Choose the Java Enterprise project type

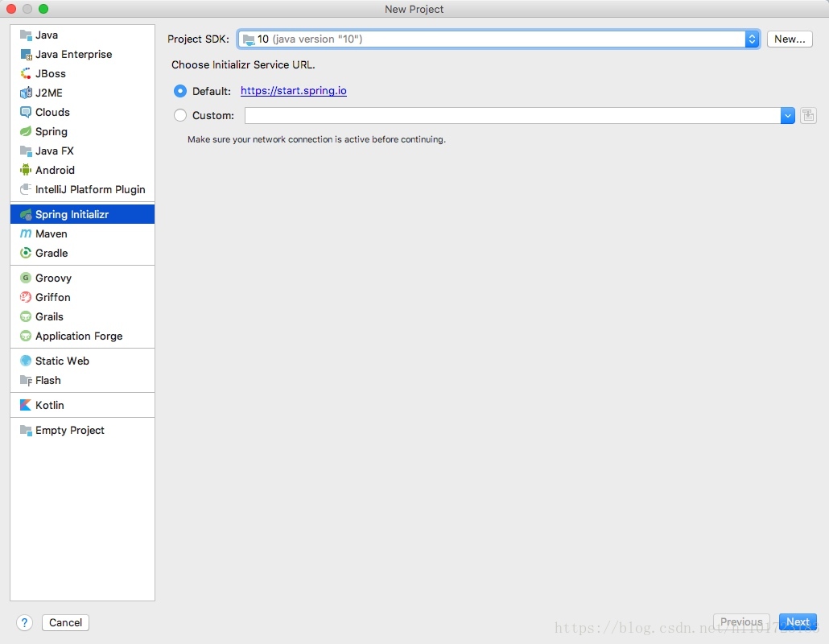click(82, 55)
